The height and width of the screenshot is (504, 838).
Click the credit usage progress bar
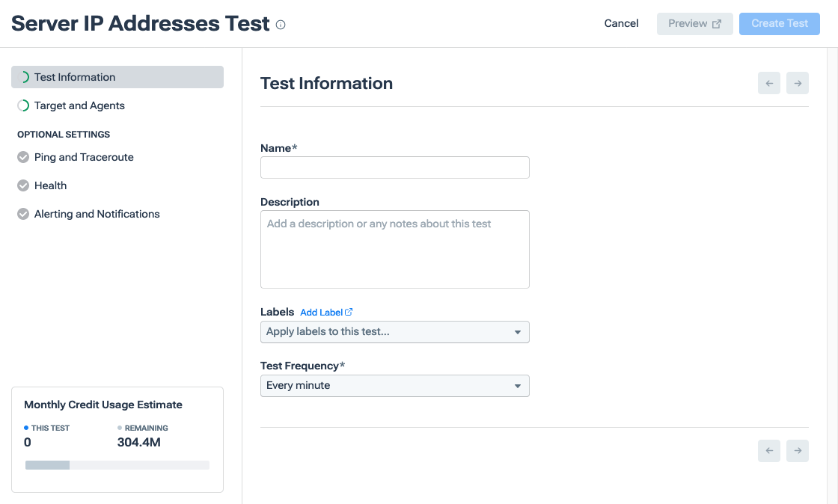coord(117,464)
